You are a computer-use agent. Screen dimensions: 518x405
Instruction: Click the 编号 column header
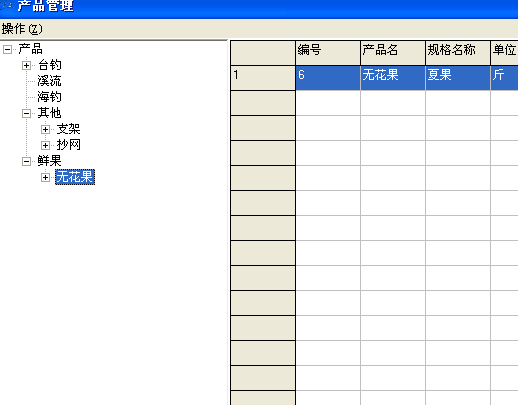coord(328,53)
